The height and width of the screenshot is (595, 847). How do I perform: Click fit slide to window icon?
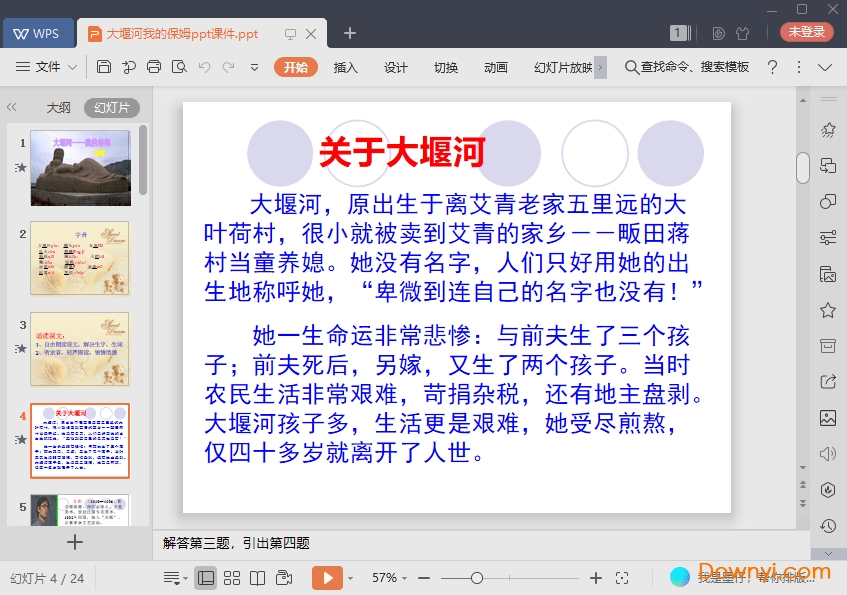(x=622, y=578)
